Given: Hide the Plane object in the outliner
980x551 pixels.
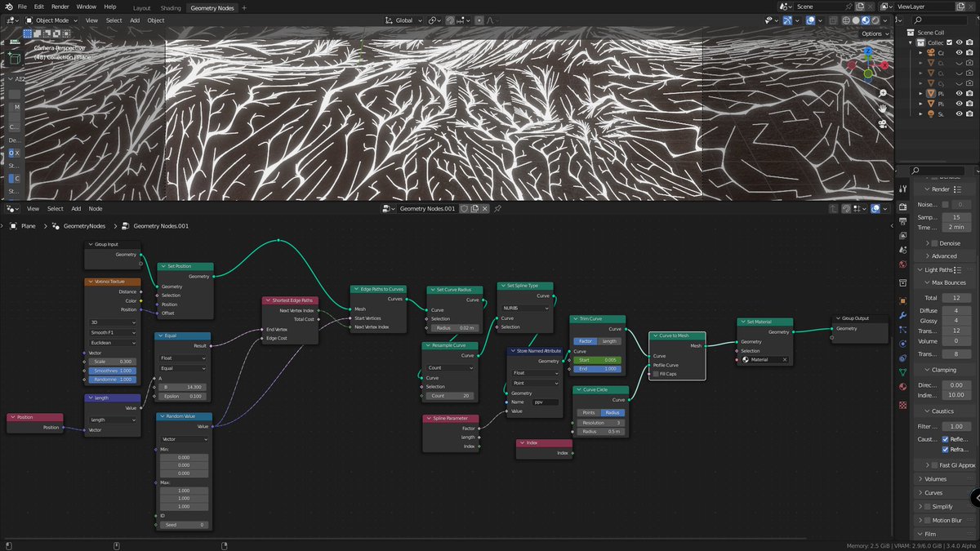Looking at the screenshot, I should click(x=960, y=93).
